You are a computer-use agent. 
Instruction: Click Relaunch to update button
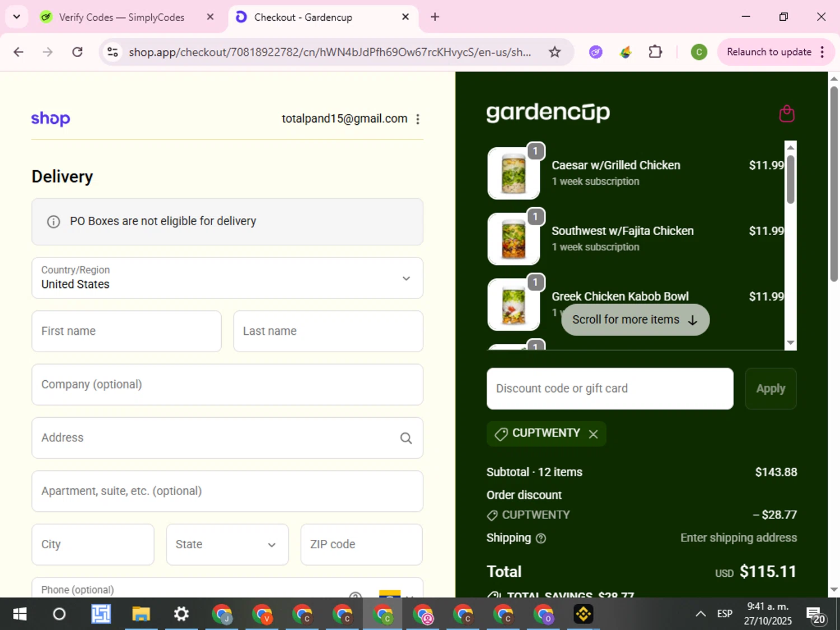769,52
